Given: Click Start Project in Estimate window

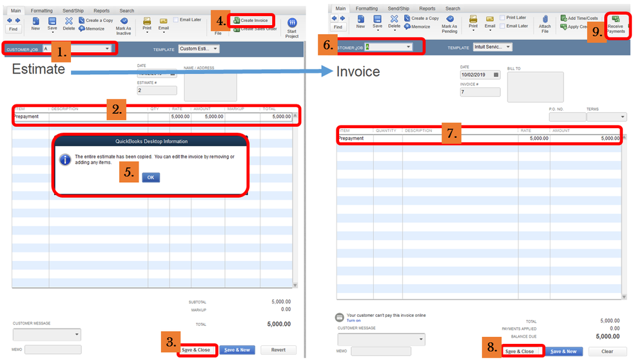Looking at the screenshot, I should tap(291, 28).
